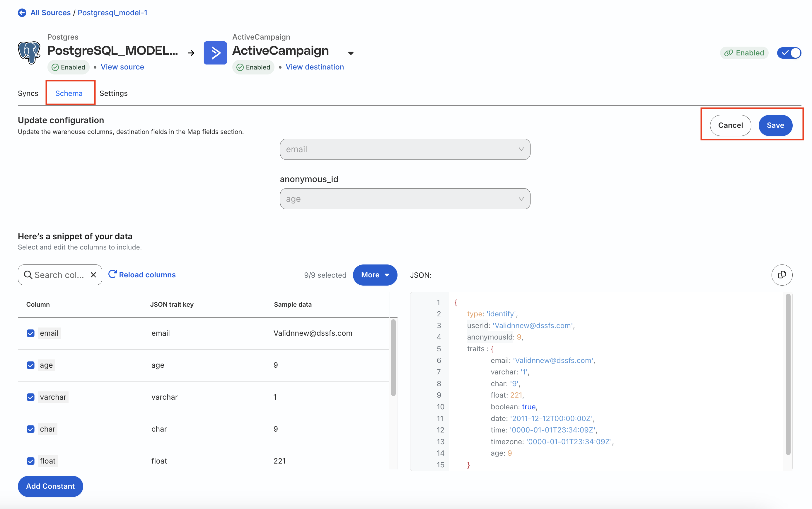Click the copy JSON icon button
This screenshot has width=812, height=509.
[x=782, y=275]
